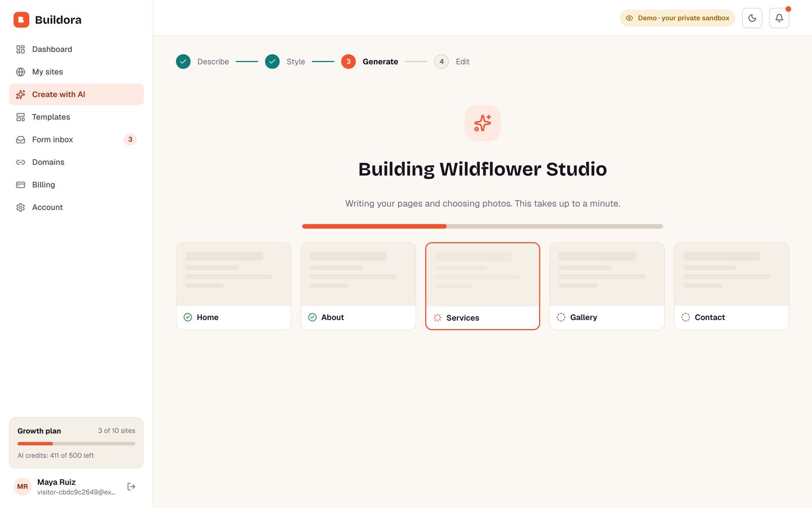Click the Generate step number 3
Image resolution: width=812 pixels, height=508 pixels.
tap(348, 62)
